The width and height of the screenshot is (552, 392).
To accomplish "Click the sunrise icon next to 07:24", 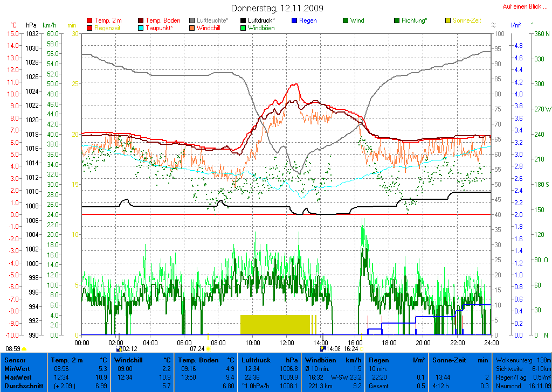I will click(209, 349).
